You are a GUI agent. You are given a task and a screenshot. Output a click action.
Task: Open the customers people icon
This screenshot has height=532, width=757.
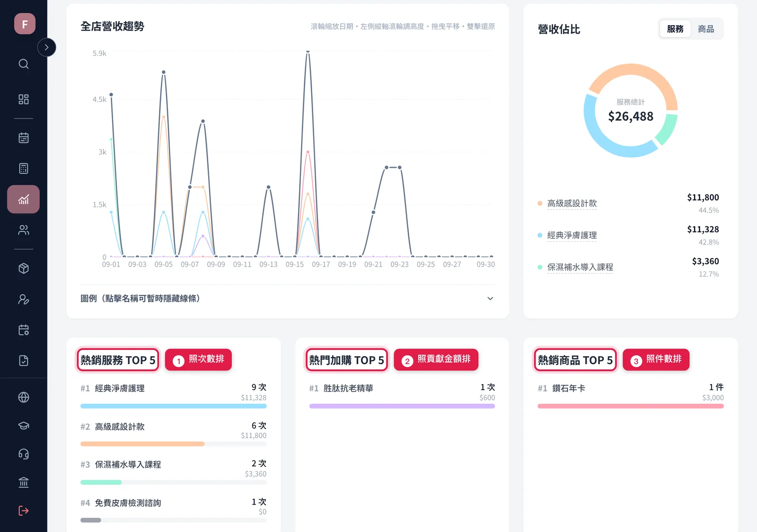24,230
